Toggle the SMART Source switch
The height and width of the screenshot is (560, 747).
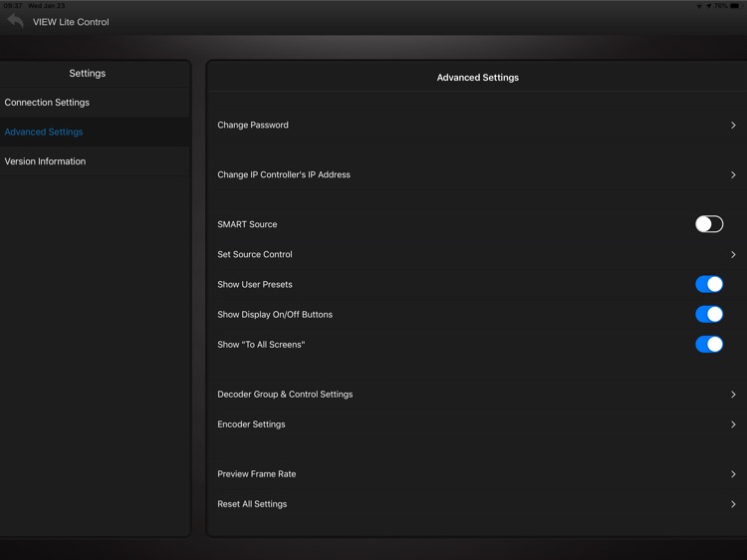point(709,224)
